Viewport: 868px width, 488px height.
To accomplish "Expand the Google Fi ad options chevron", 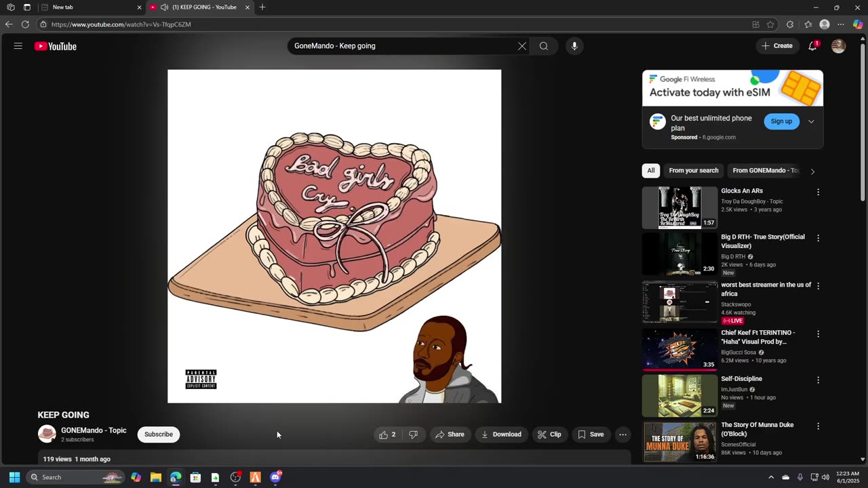I will [811, 122].
